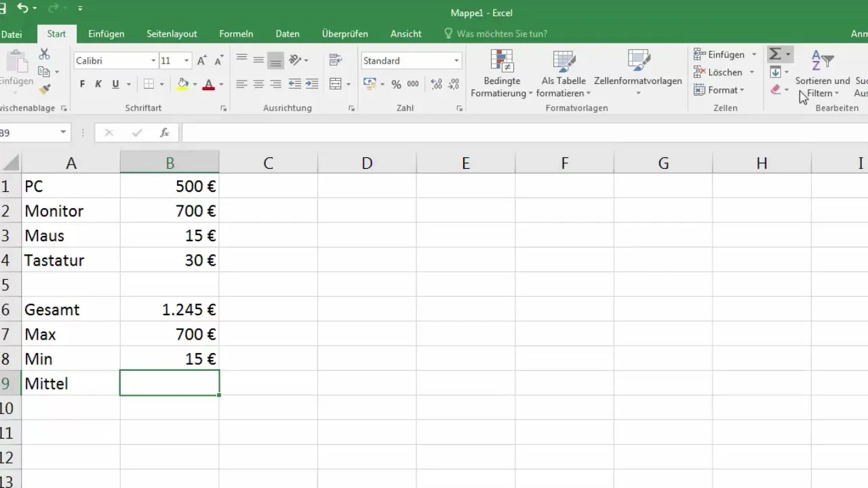Open the font size 11 dropdown
Viewport: 868px width, 488px height.
click(x=186, y=61)
